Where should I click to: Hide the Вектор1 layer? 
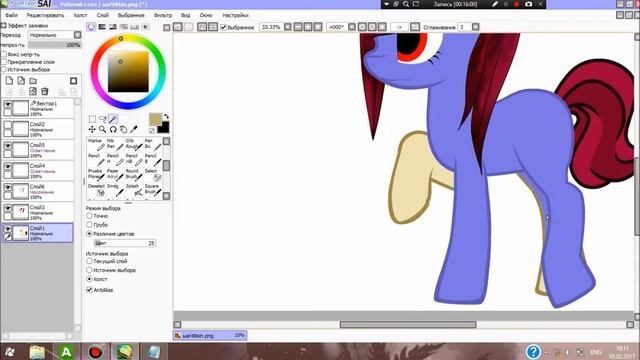(x=8, y=104)
